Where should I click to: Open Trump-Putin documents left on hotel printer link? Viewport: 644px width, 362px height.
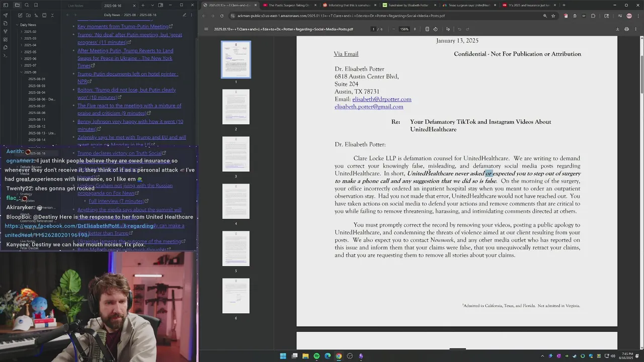pyautogui.click(x=128, y=77)
